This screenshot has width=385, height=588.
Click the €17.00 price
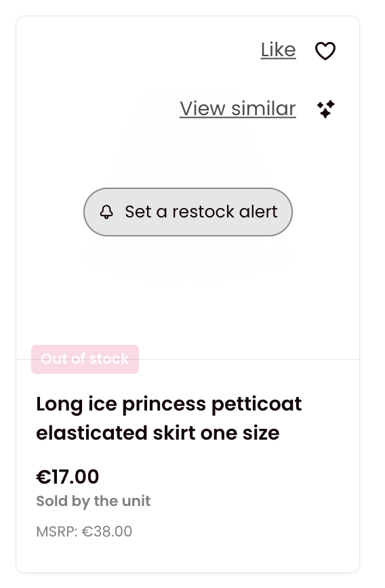point(68,477)
